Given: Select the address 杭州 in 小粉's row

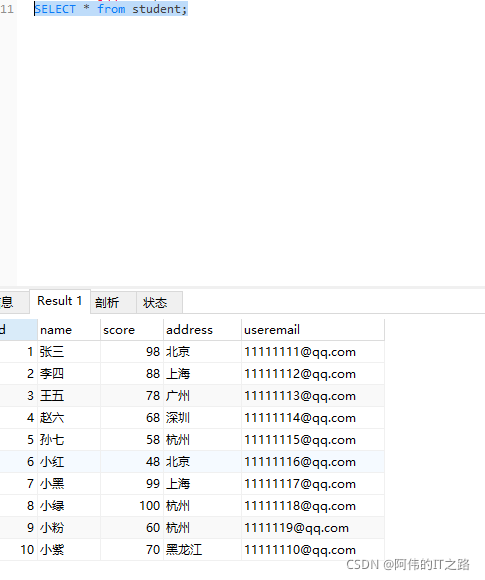Looking at the screenshot, I should click(202, 528).
